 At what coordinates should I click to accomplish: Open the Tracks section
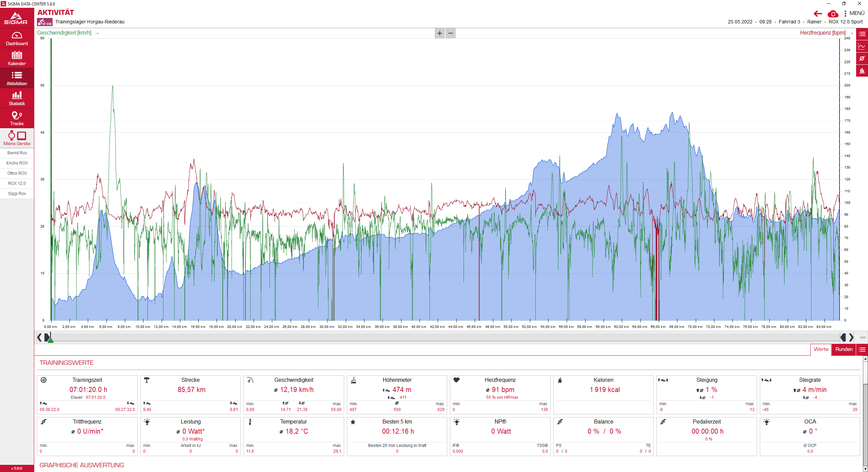click(x=17, y=118)
